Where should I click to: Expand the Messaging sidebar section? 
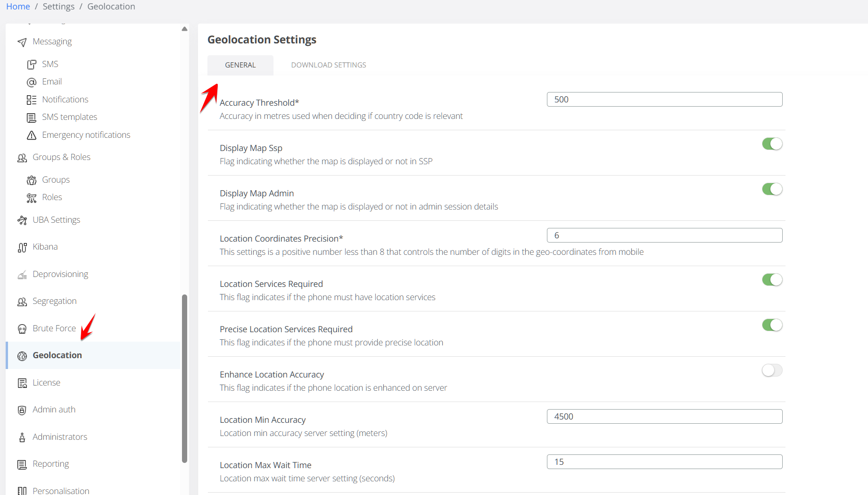coord(52,42)
